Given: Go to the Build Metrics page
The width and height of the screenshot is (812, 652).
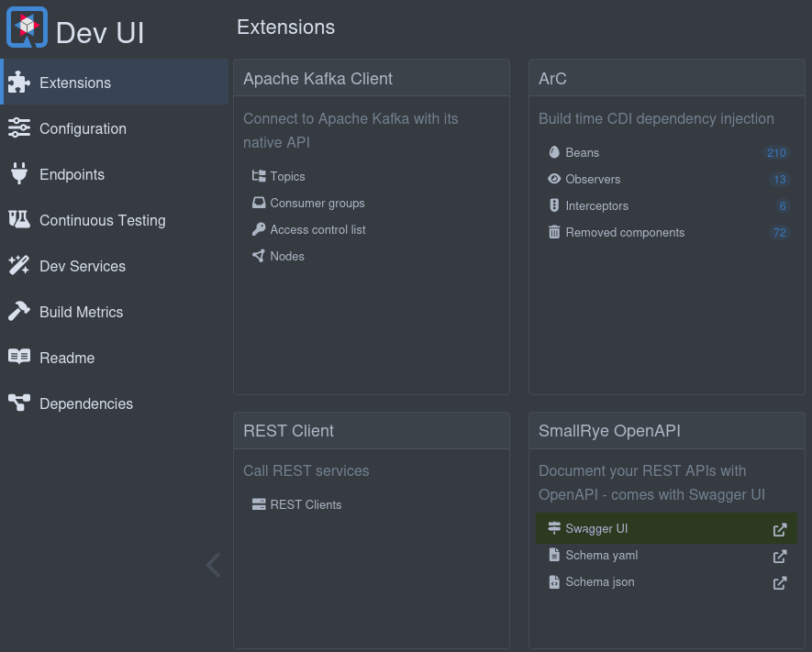Looking at the screenshot, I should [81, 312].
